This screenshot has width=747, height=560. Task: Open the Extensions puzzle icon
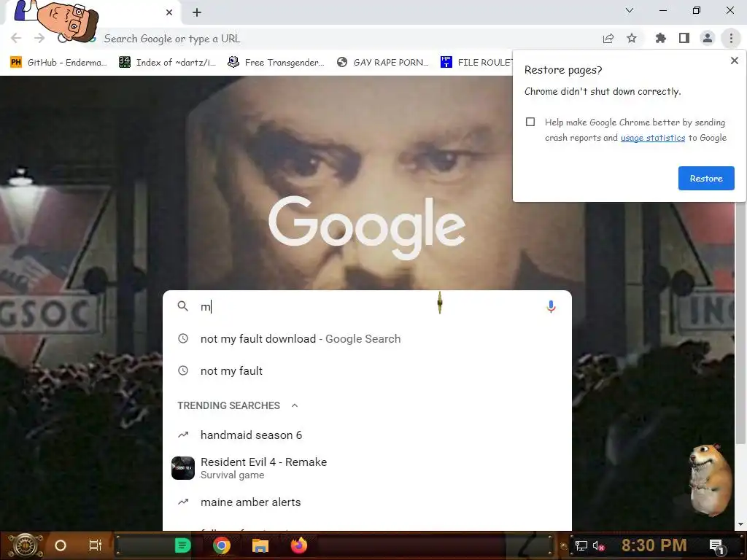661,38
